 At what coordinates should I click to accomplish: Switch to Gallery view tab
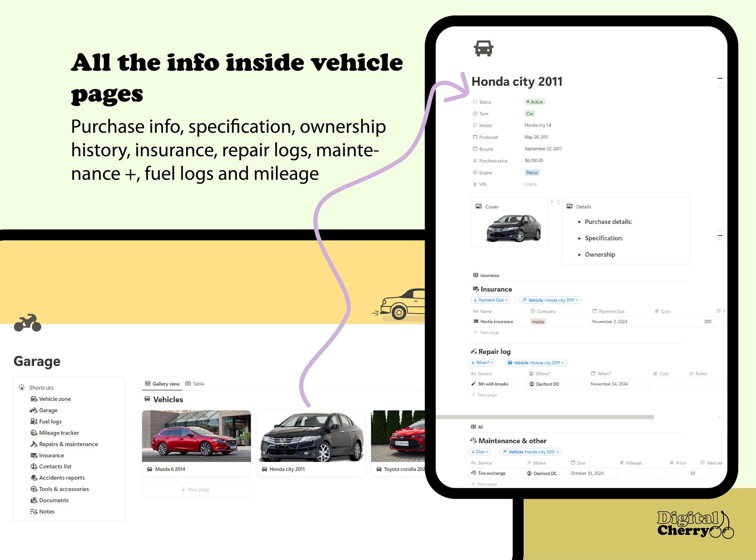[162, 384]
